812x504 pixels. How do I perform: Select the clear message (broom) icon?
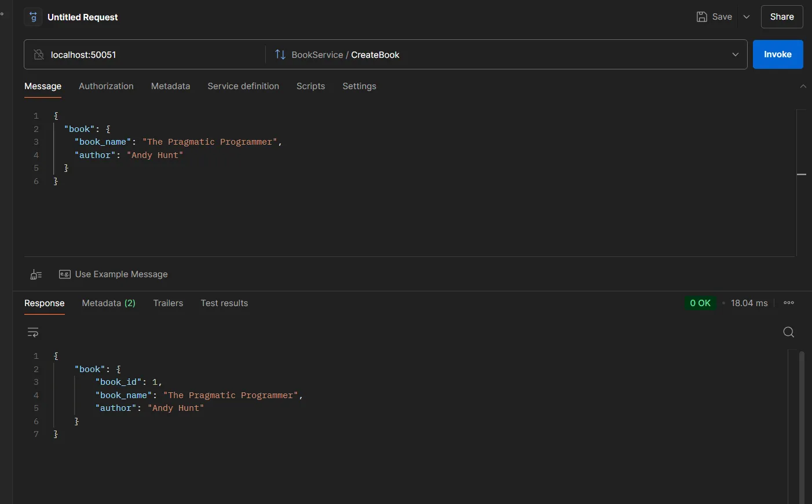pyautogui.click(x=35, y=274)
